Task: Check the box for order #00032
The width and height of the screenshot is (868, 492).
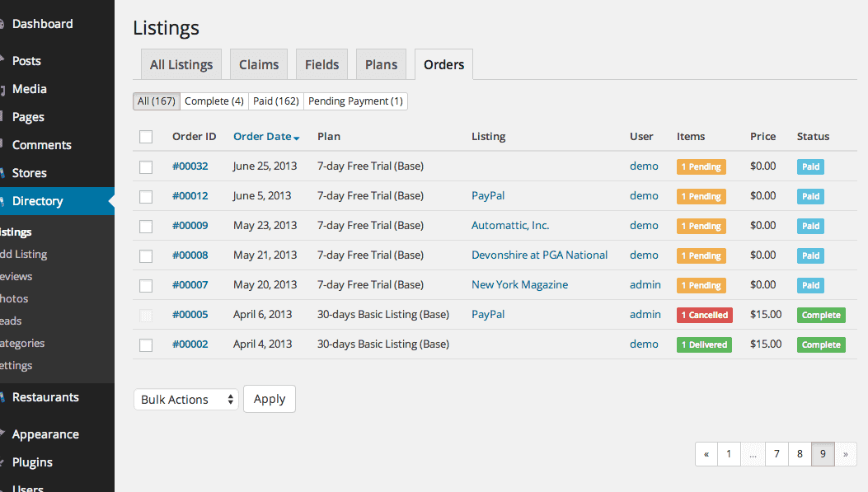Action: click(x=146, y=166)
